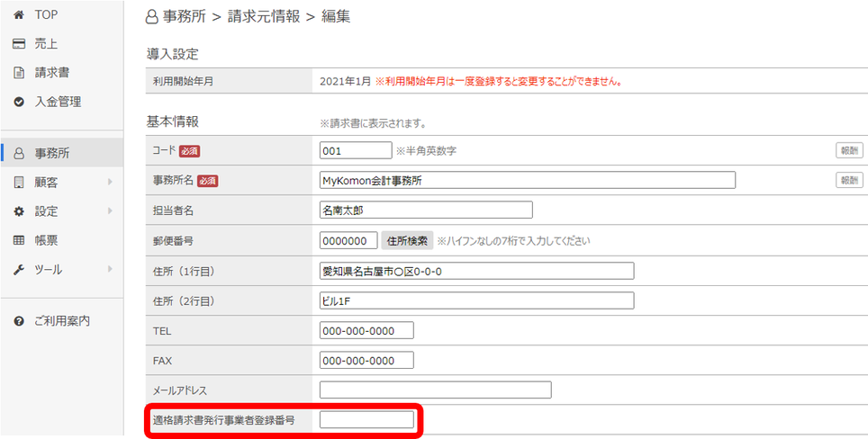The width and height of the screenshot is (868, 439).
Task: Expand the 顧客 submenu arrow
Action: [x=110, y=183]
